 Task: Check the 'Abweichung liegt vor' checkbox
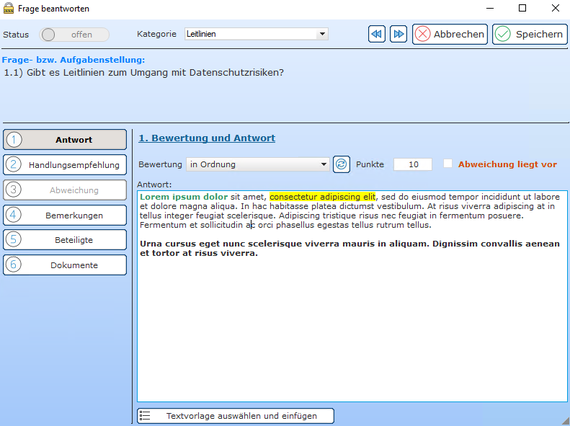click(448, 164)
